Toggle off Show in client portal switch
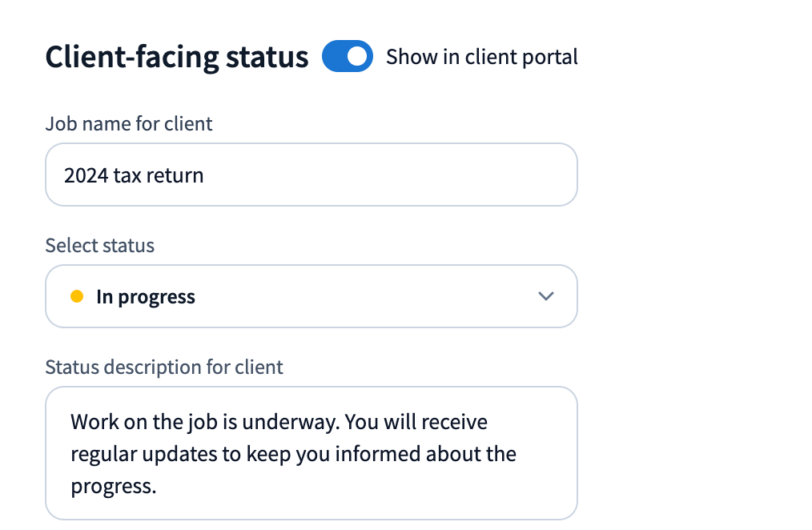Viewport: 812px width, 530px height. coord(348,57)
